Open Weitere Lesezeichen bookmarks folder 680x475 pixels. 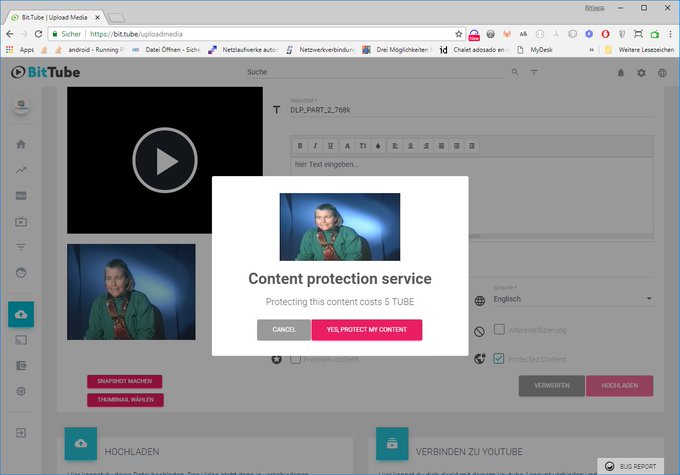tap(639, 50)
